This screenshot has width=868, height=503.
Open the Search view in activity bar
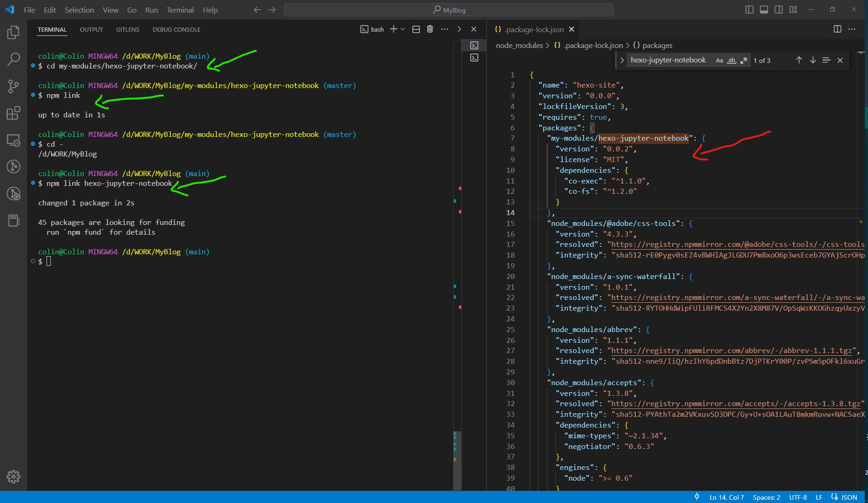click(x=13, y=59)
